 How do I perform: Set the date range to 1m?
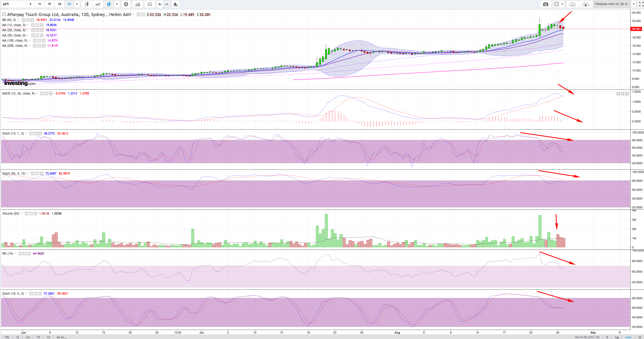pyautogui.click(x=28, y=337)
